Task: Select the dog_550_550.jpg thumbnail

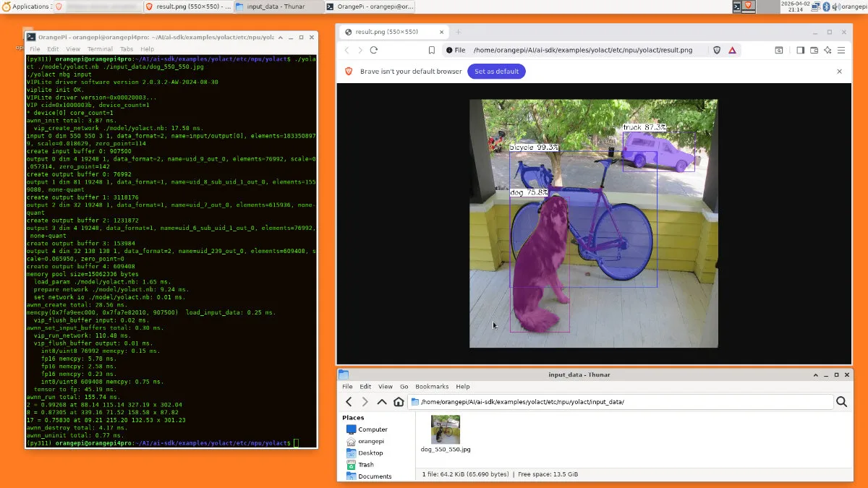Action: pyautogui.click(x=445, y=429)
